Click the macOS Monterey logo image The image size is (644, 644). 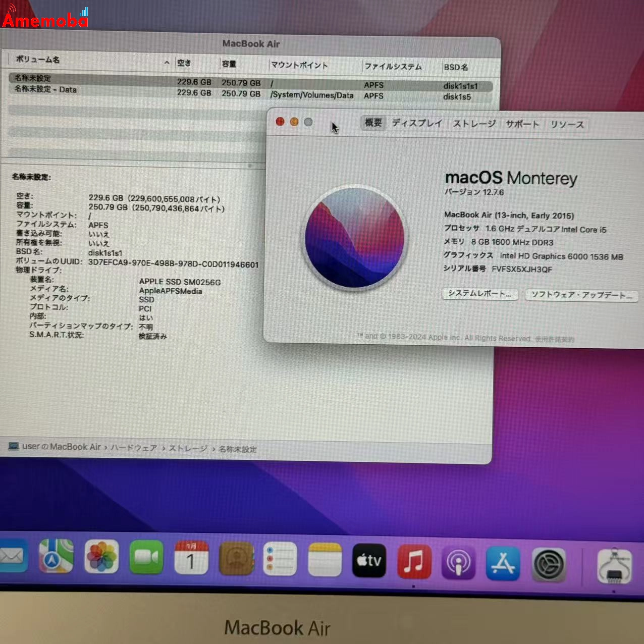[354, 237]
